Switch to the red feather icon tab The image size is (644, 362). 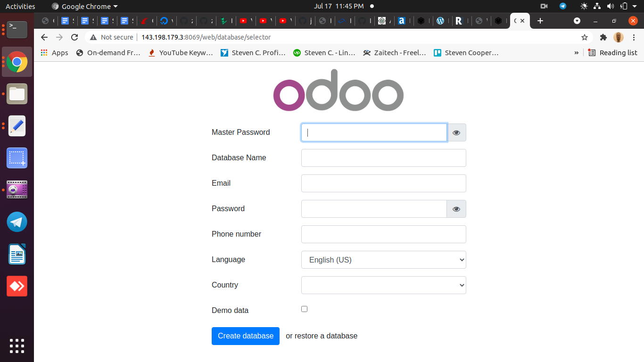[x=145, y=21]
